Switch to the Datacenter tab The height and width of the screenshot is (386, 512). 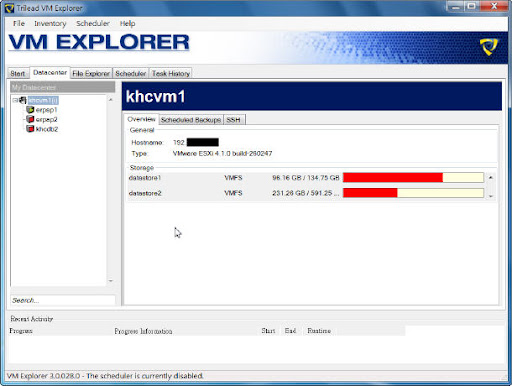[50, 72]
